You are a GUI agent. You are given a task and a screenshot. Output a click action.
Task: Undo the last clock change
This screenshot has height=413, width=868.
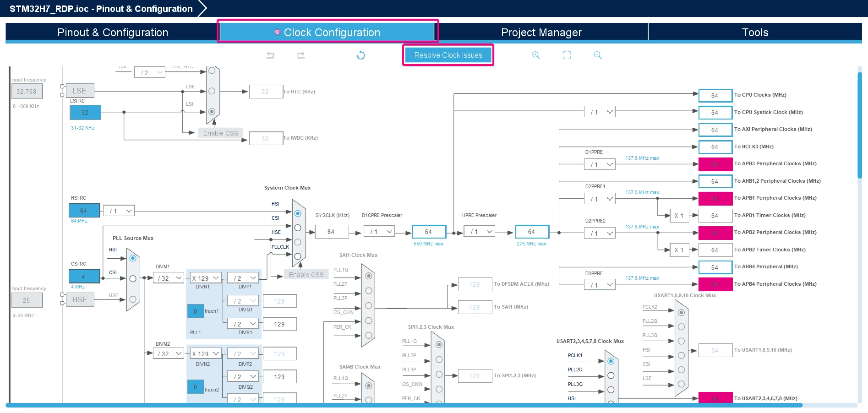(x=270, y=55)
